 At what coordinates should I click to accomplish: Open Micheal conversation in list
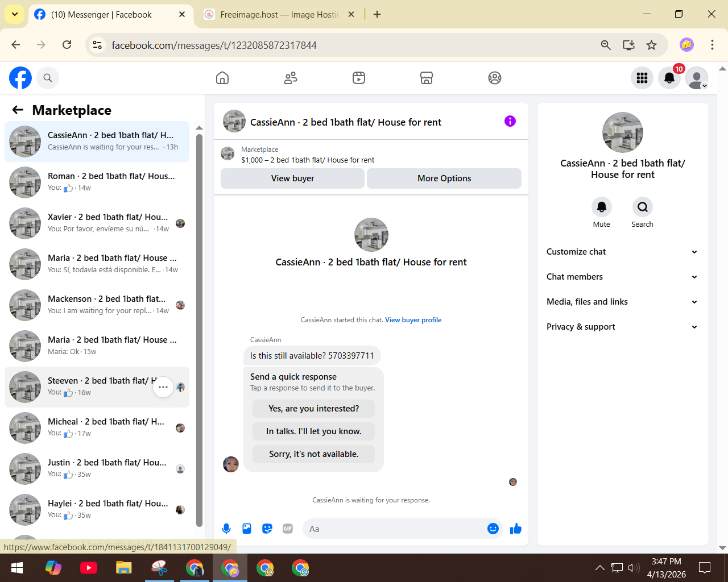(x=97, y=428)
